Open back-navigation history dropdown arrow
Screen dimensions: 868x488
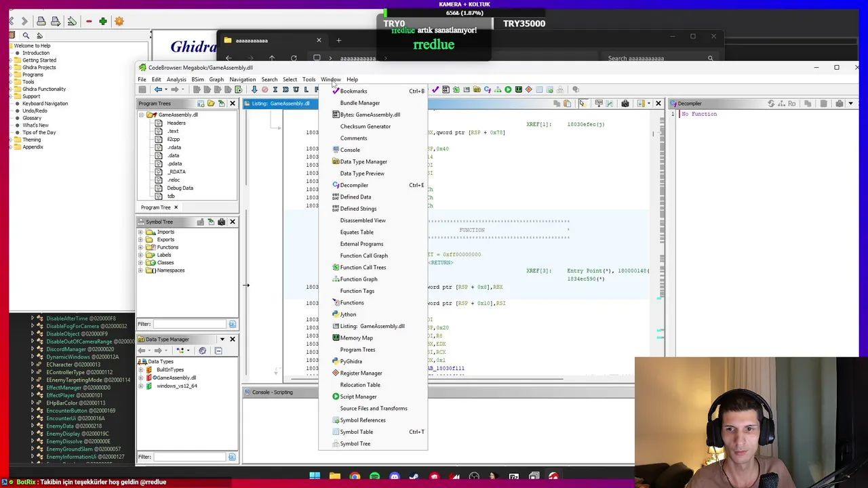click(166, 89)
